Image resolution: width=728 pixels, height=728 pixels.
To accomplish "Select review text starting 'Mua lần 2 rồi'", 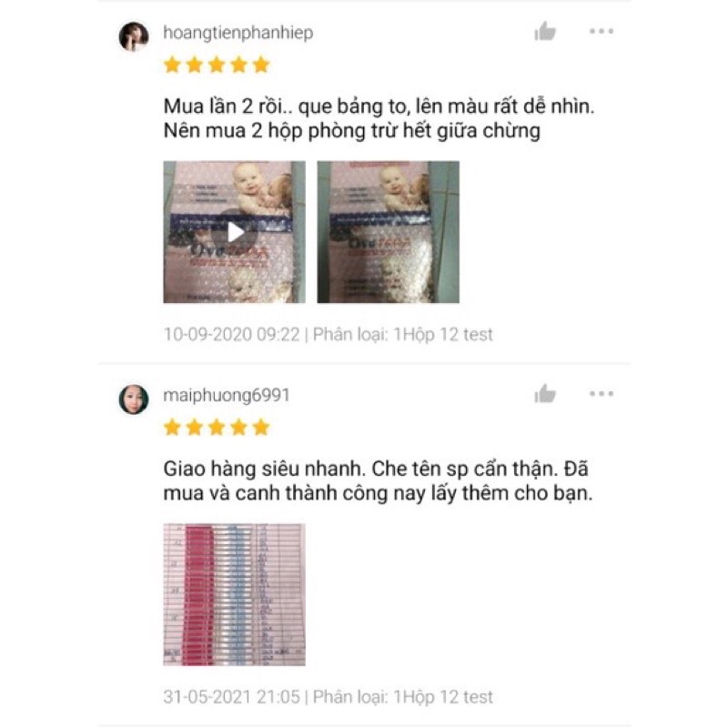I will (x=379, y=118).
